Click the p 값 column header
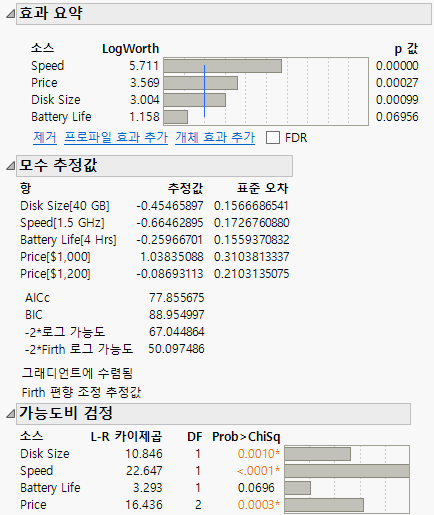Image resolution: width=434 pixels, height=515 pixels. [x=406, y=49]
